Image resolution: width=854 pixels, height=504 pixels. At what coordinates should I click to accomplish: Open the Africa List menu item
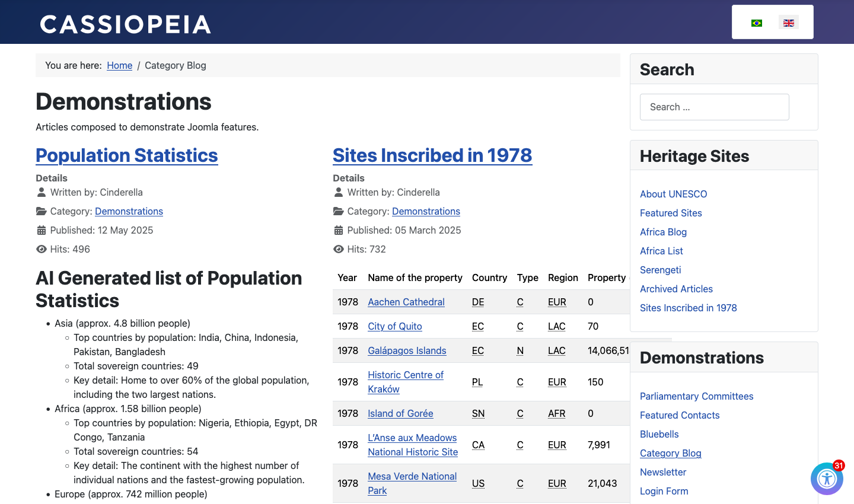[x=661, y=251]
